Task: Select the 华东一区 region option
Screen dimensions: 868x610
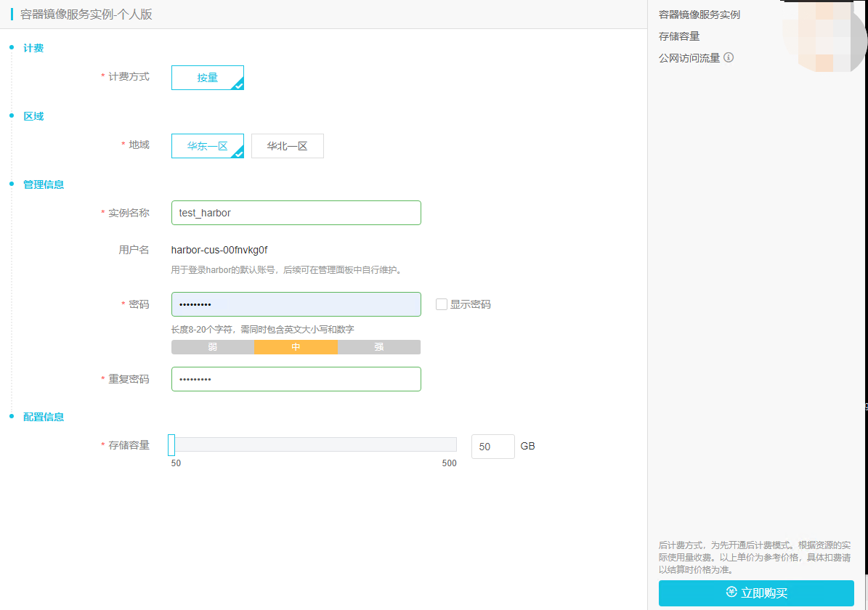Action: tap(208, 145)
